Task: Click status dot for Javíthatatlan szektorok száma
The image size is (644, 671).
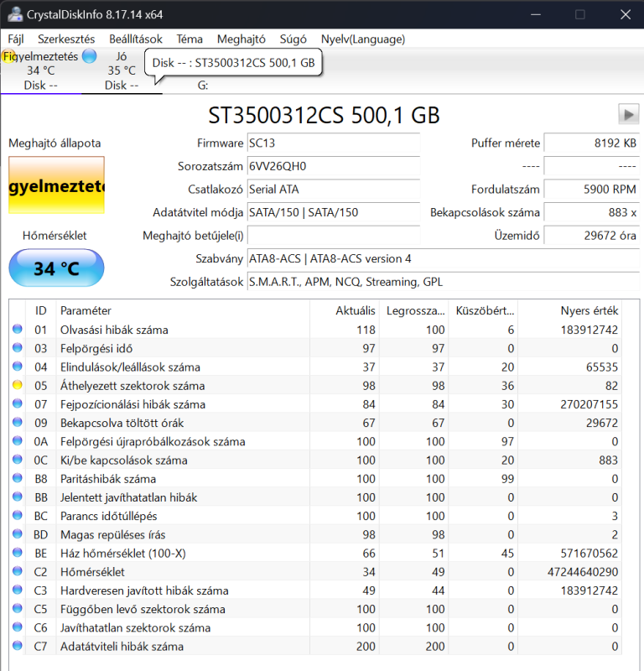Action: click(x=17, y=627)
